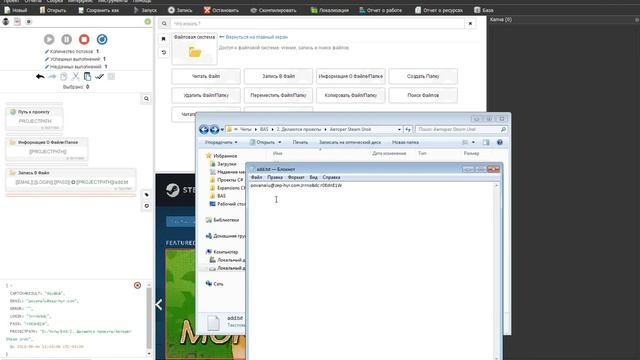Screen dimensions: 640x360
Task: Select Информация О Файле/Папке script block
Action: pos(47,148)
